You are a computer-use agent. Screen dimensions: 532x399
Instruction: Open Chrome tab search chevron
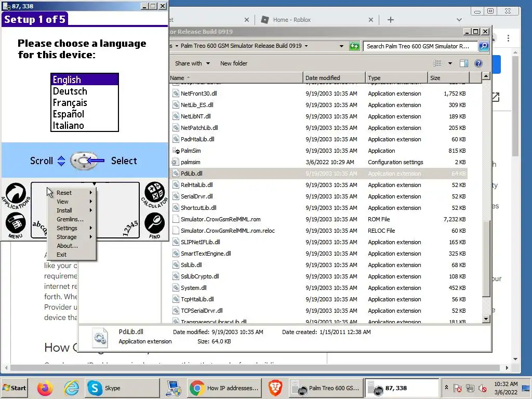(459, 20)
